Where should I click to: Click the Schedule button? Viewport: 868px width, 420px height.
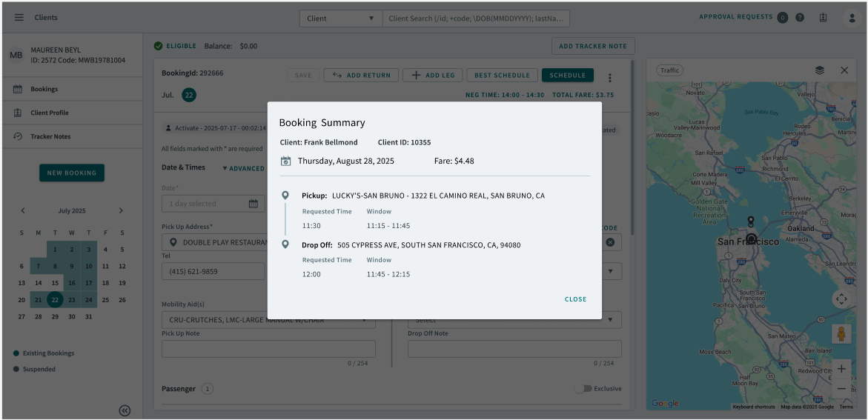567,76
